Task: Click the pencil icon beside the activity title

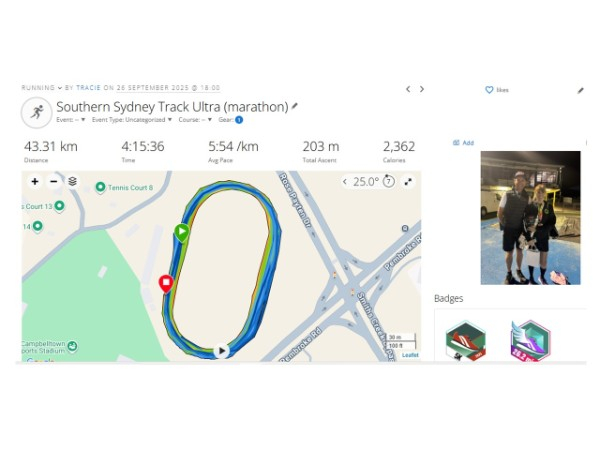Action: click(x=295, y=106)
